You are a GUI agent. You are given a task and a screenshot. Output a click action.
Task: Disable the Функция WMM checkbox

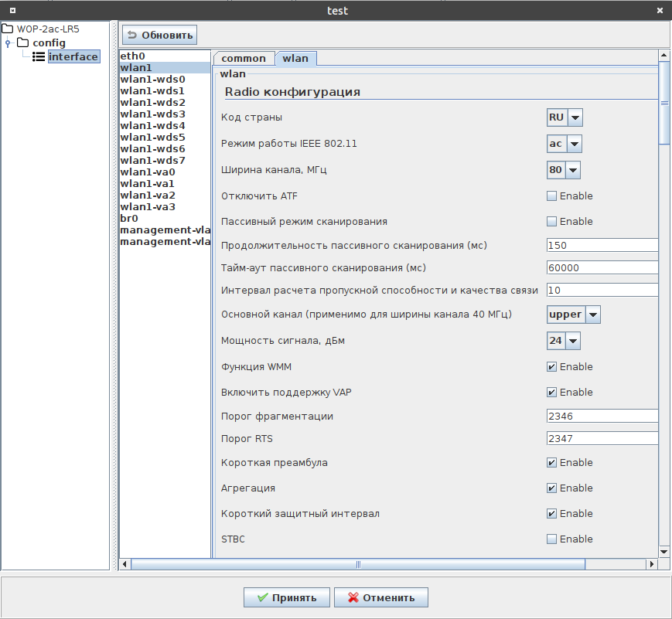(551, 367)
